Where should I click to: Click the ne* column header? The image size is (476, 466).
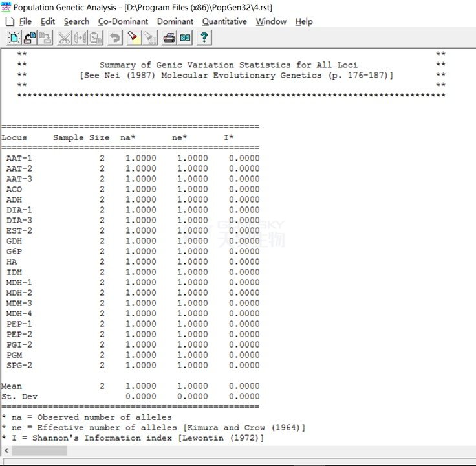point(179,138)
